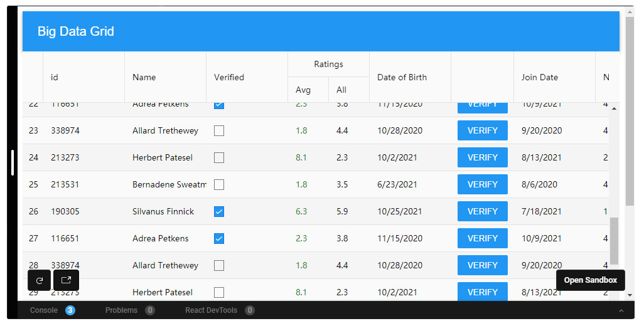Switch to the Problems tab
Screen dimensions: 644x326
point(121,310)
